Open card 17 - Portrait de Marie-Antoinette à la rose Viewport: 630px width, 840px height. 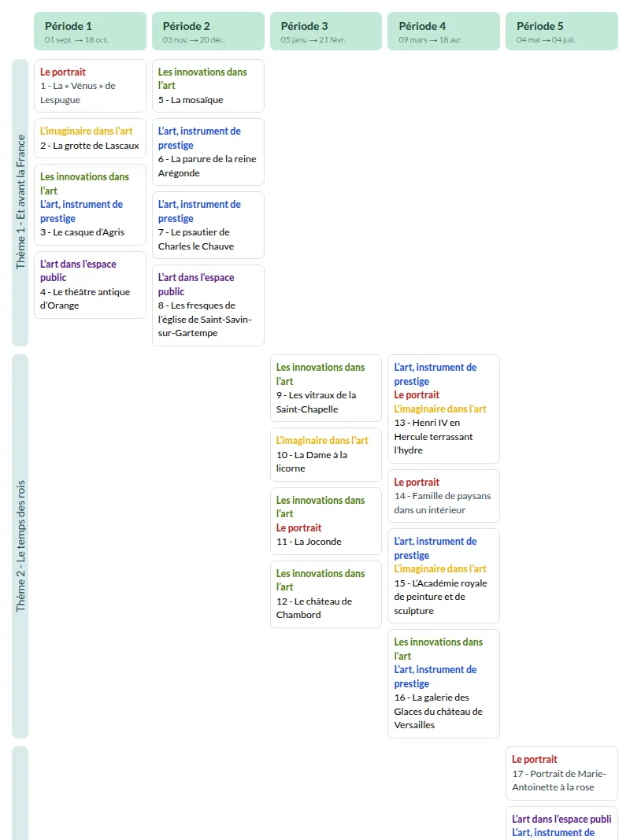[561, 773]
